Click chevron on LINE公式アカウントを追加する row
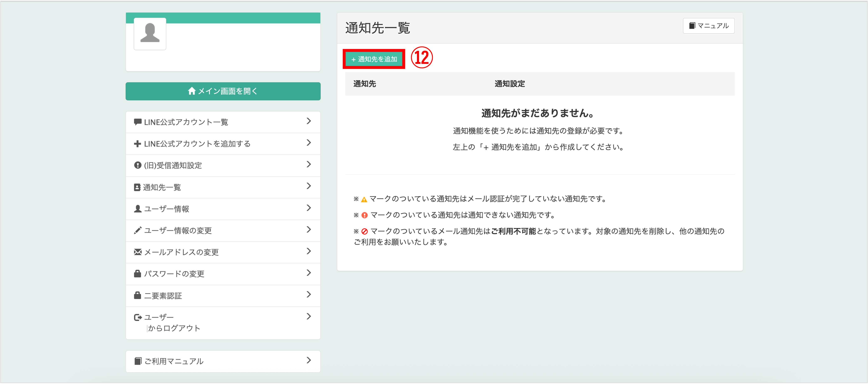 (x=309, y=143)
